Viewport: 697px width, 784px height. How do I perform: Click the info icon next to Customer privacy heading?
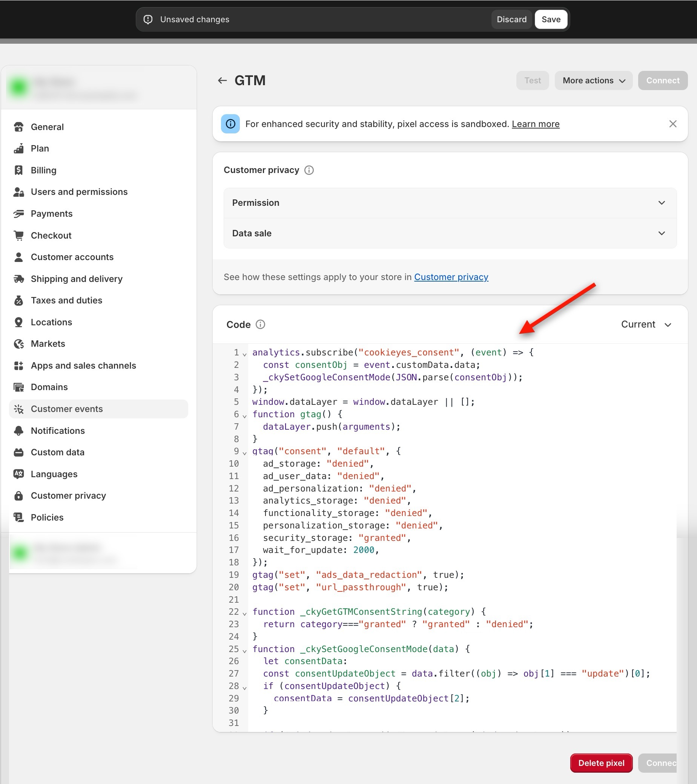[309, 170]
